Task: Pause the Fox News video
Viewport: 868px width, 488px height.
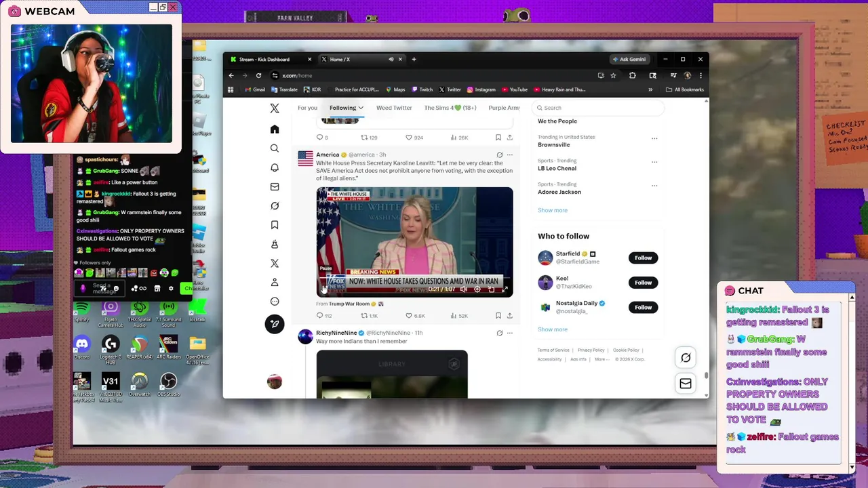Action: tap(324, 289)
